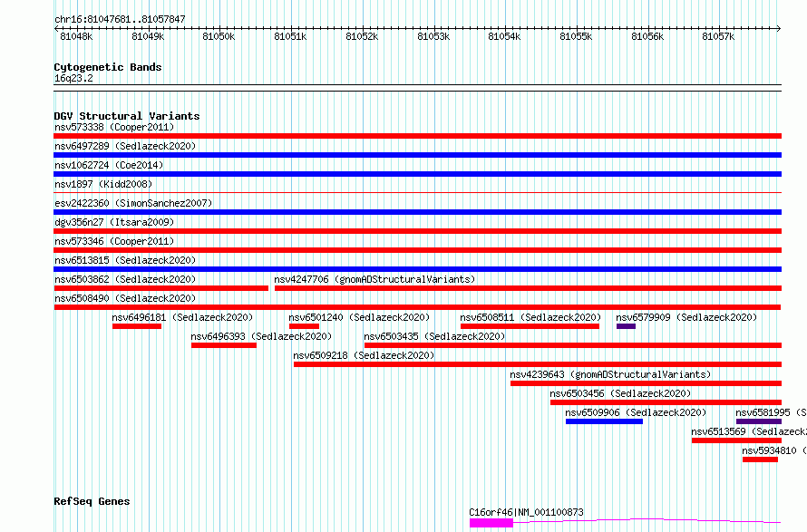Click the red bar under nsv6513569

(x=736, y=440)
